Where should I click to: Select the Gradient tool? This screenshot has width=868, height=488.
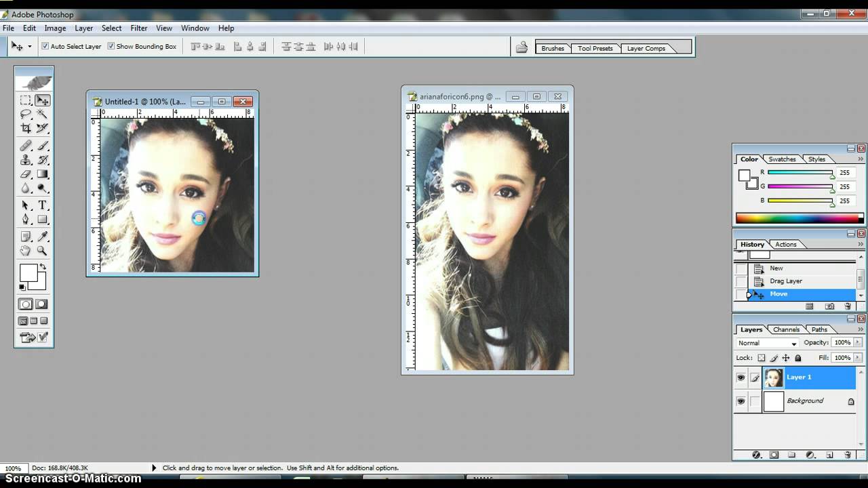pos(41,174)
